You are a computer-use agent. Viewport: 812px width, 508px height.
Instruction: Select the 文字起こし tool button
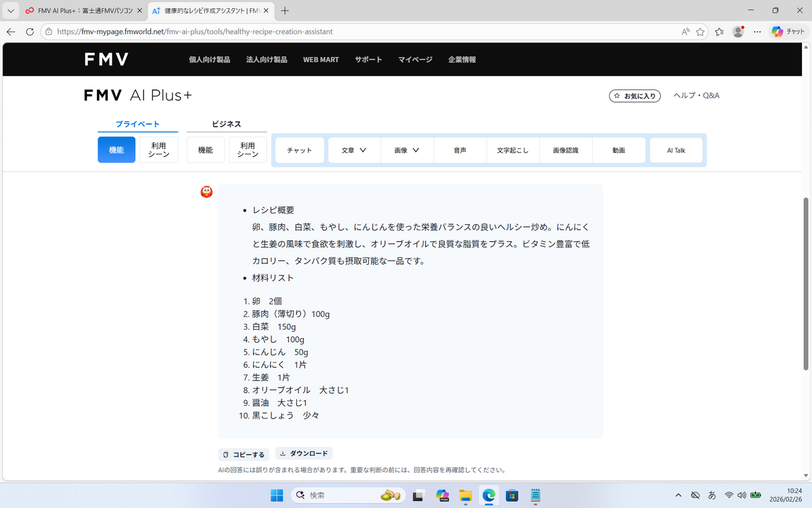(513, 150)
